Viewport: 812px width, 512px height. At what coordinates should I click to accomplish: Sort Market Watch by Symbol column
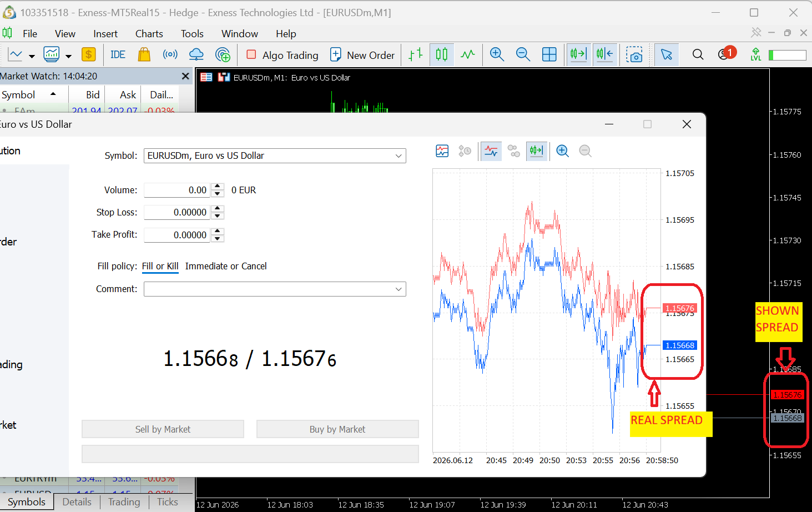pyautogui.click(x=33, y=95)
